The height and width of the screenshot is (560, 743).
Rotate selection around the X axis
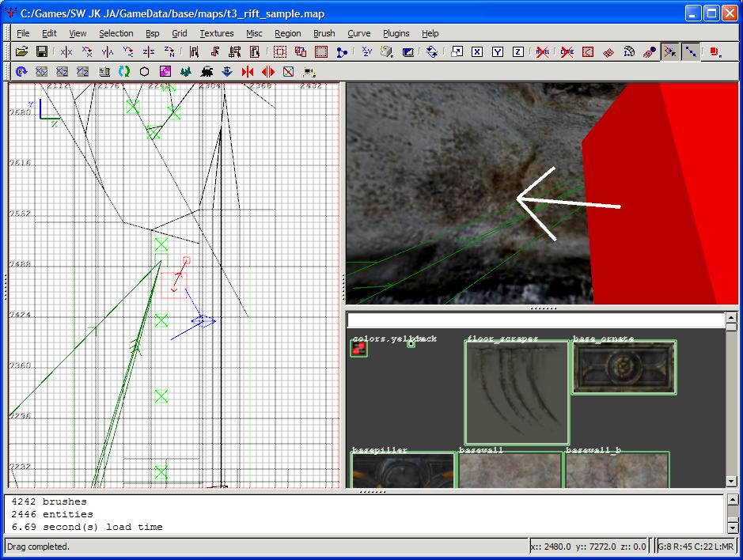point(87,51)
